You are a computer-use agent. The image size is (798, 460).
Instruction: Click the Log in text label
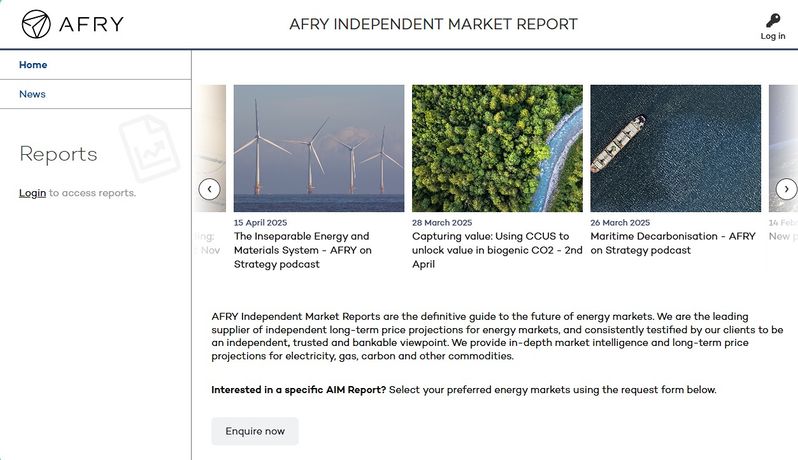[x=772, y=36]
